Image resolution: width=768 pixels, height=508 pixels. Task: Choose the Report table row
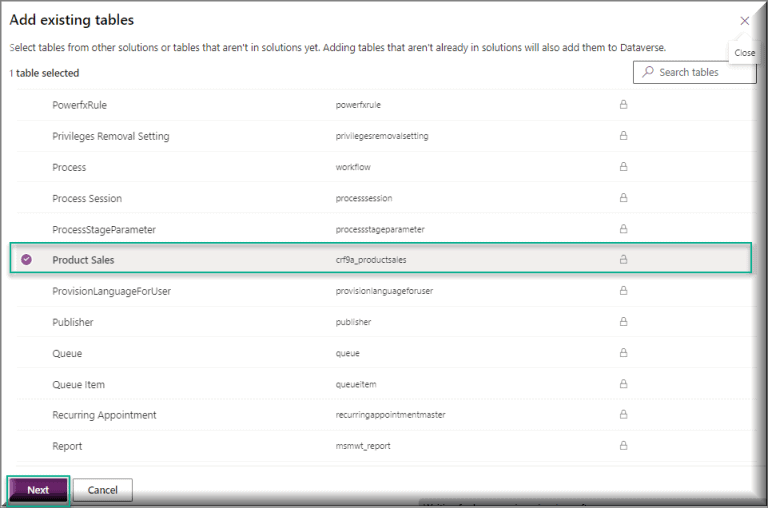click(x=67, y=446)
